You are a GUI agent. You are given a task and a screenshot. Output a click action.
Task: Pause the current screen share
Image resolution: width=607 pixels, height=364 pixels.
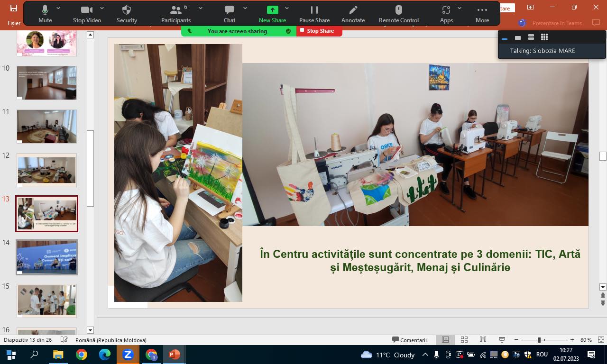(314, 14)
